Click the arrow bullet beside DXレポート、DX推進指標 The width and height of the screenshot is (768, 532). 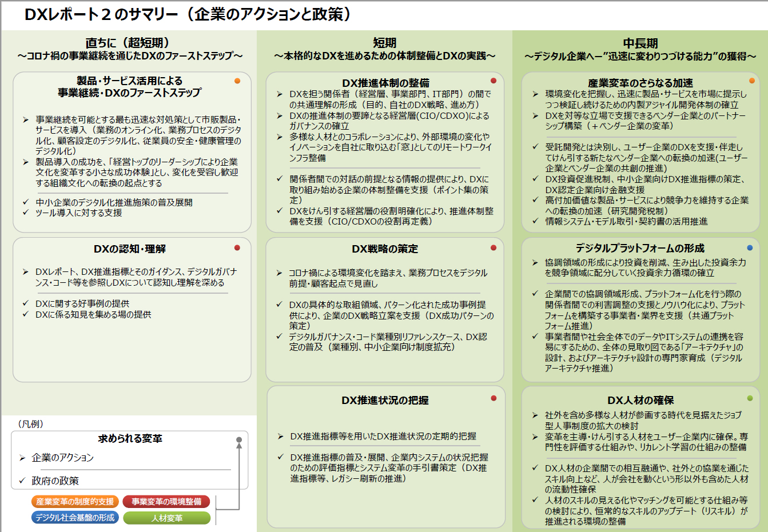pos(26,272)
